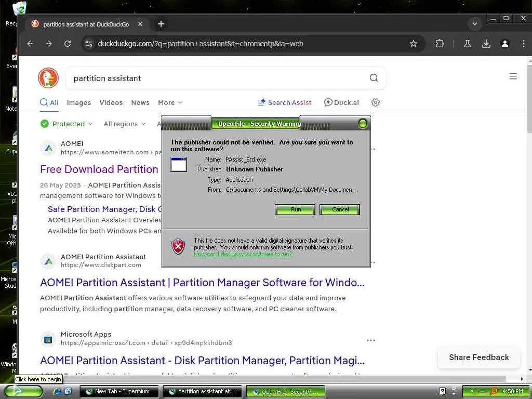Image resolution: width=532 pixels, height=399 pixels.
Task: Close dialog with green orb button
Action: 362,124
